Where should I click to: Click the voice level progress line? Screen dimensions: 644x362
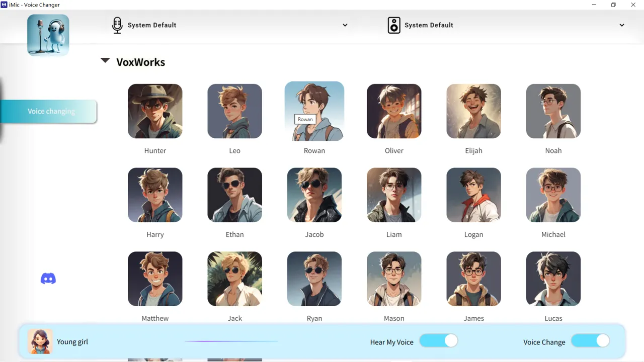click(231, 341)
